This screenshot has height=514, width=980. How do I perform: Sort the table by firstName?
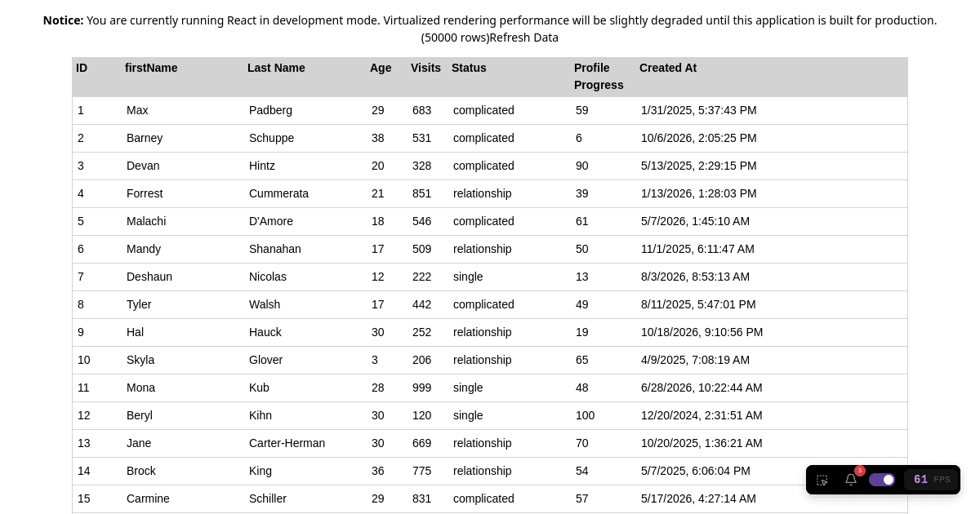pyautogui.click(x=151, y=68)
